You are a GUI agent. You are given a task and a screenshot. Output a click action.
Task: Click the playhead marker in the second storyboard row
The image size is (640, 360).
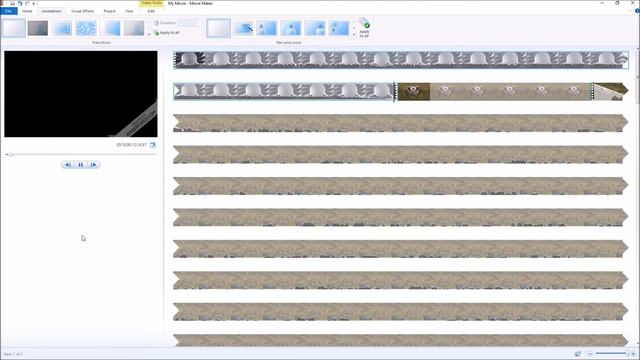394,92
